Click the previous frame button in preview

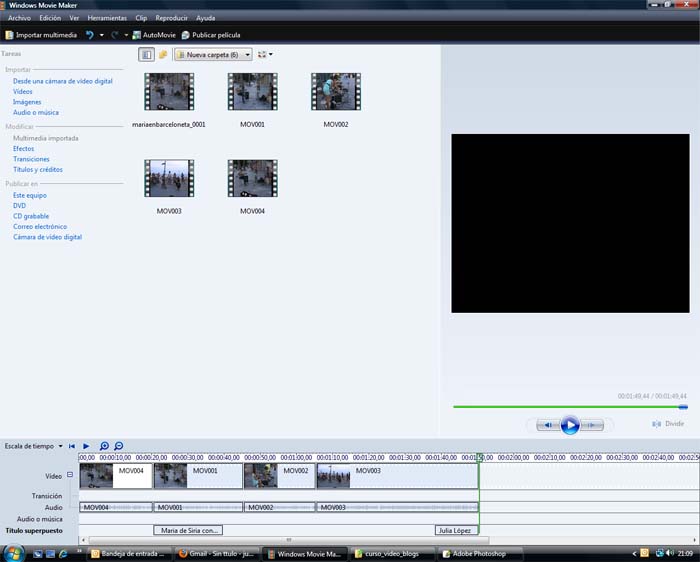pyautogui.click(x=548, y=425)
